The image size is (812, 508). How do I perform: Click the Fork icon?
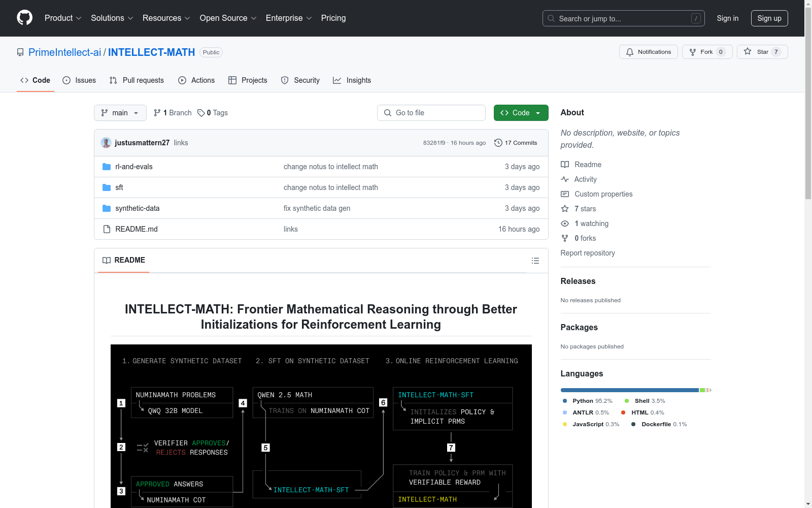tap(693, 52)
